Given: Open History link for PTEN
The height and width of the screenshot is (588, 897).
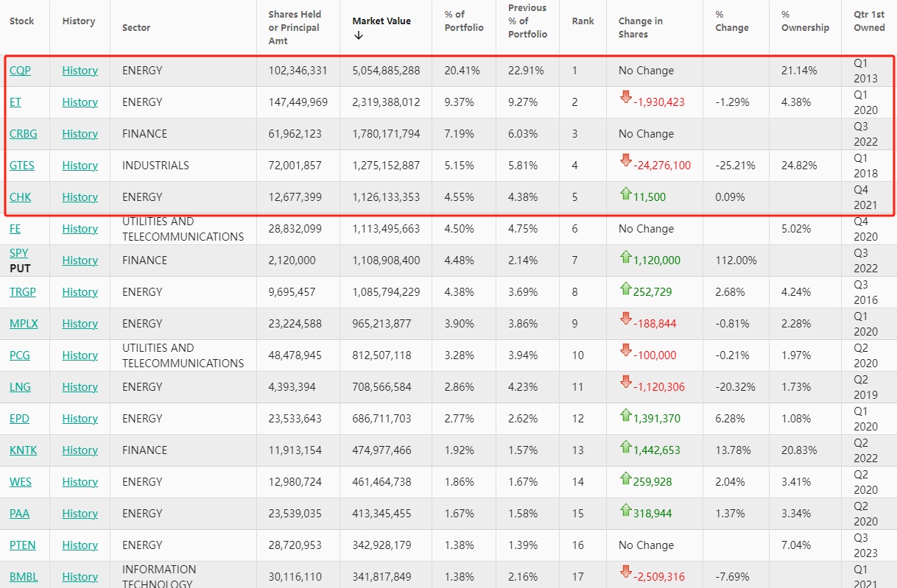Looking at the screenshot, I should coord(80,545).
